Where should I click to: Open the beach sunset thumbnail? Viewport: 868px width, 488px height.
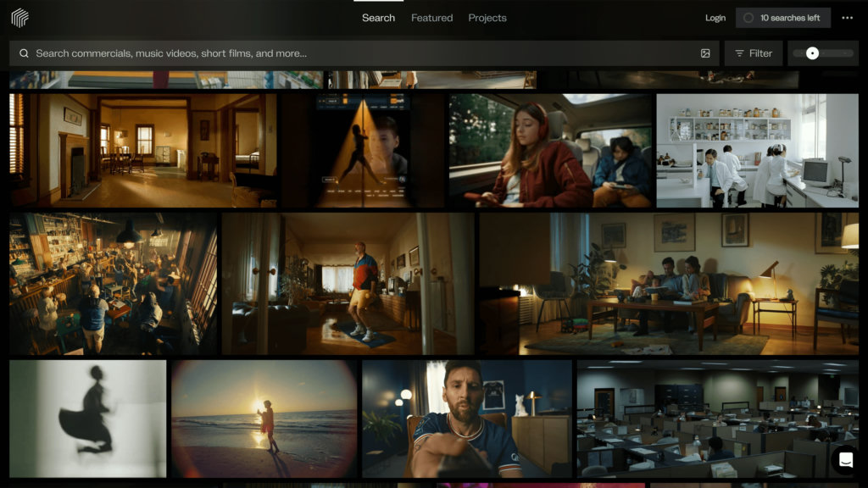(264, 419)
